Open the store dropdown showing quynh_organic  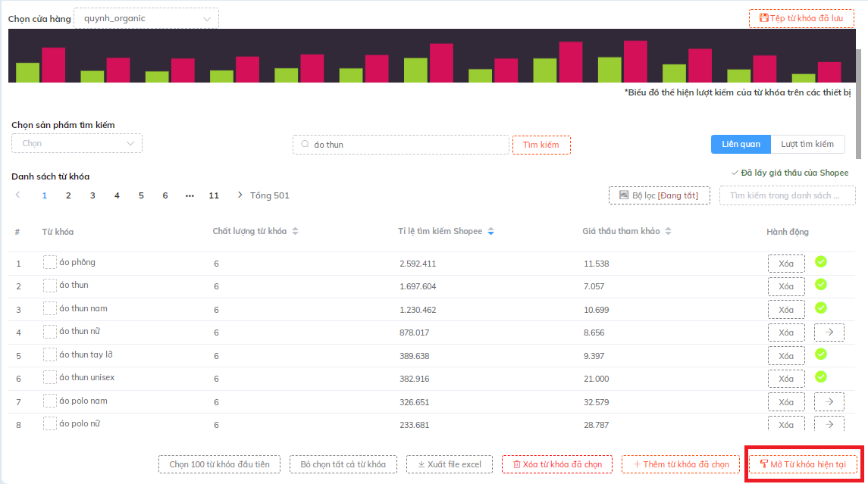(x=146, y=18)
